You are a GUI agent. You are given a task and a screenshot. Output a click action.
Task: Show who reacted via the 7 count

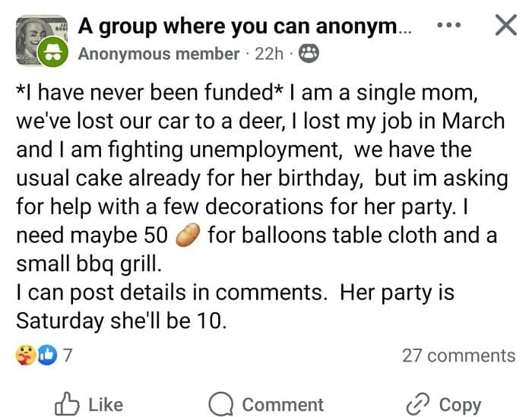click(x=67, y=355)
